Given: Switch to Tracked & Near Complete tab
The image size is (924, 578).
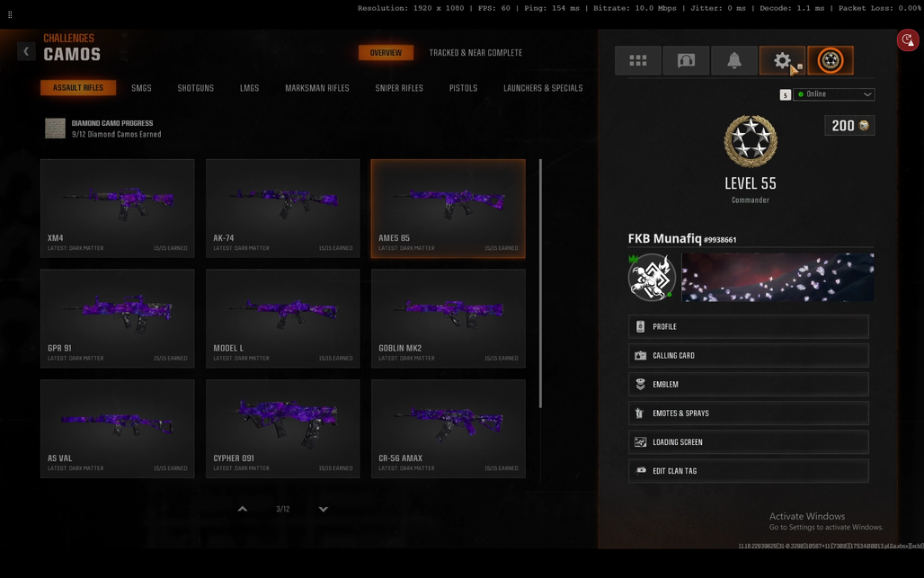Looking at the screenshot, I should point(475,52).
